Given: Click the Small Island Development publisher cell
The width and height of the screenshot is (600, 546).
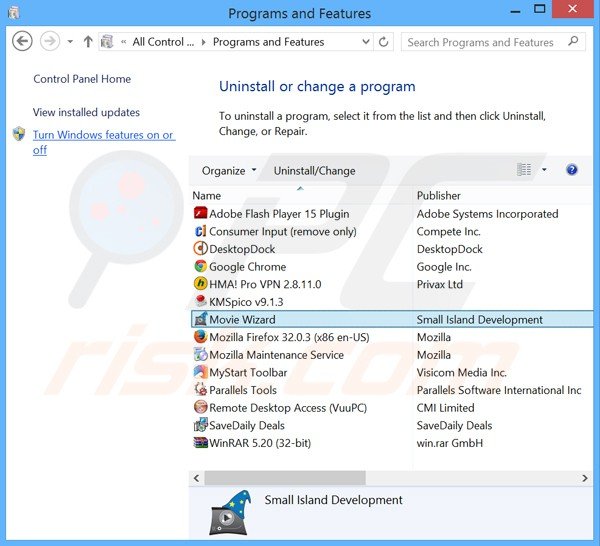Looking at the screenshot, I should pyautogui.click(x=479, y=319).
